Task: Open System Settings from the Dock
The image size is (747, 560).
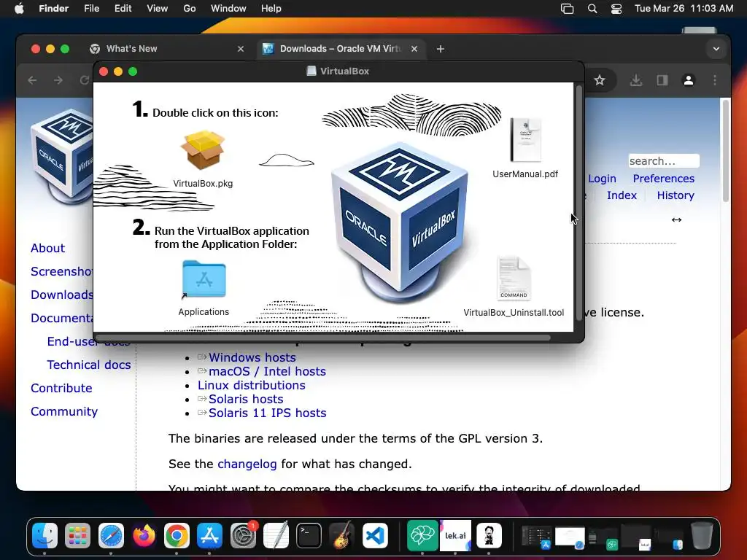Action: point(243,536)
